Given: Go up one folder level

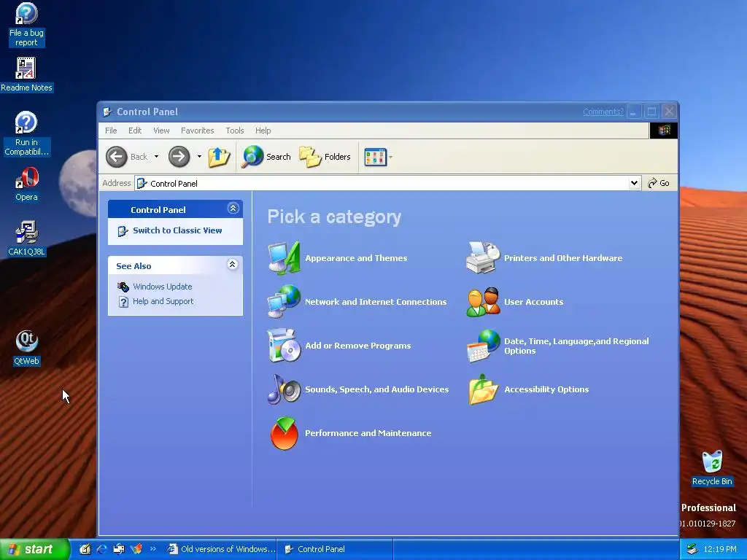Looking at the screenshot, I should click(219, 157).
